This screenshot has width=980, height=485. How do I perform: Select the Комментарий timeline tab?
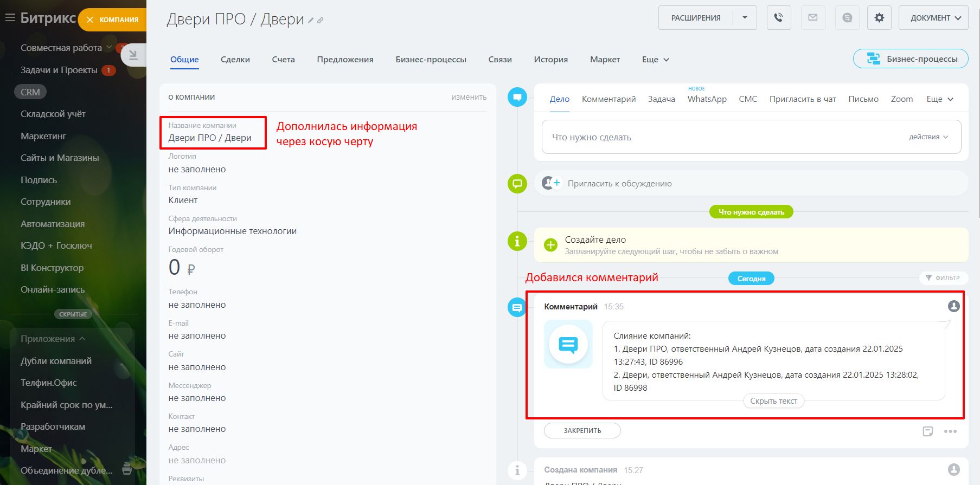tap(609, 99)
